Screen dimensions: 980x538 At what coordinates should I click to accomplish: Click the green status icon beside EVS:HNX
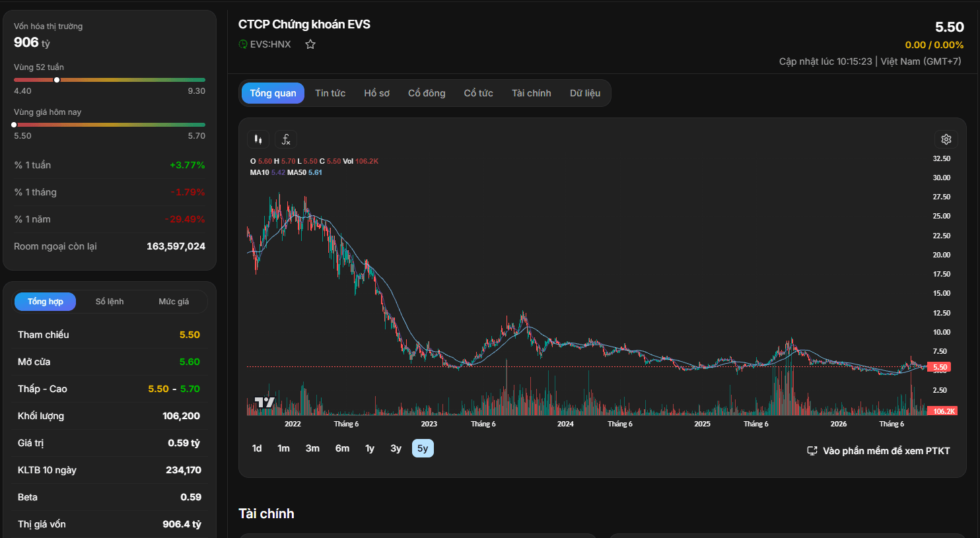[243, 44]
